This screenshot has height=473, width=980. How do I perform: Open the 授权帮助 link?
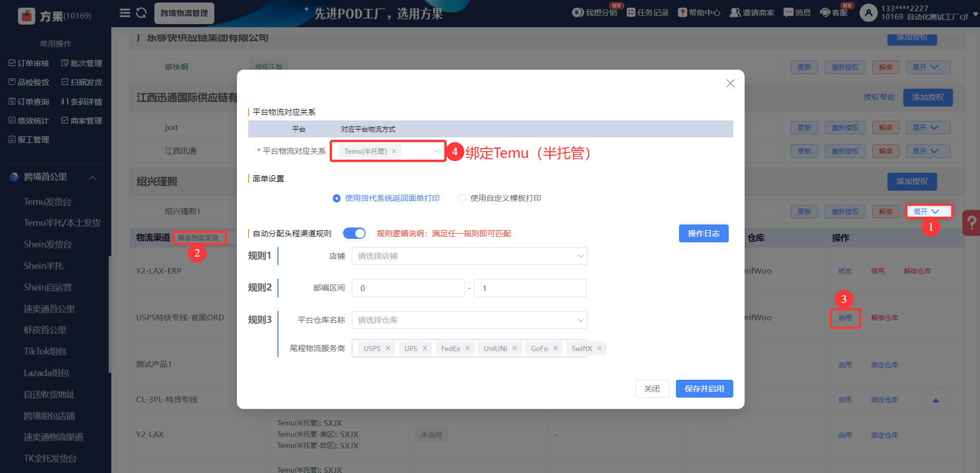point(879,97)
